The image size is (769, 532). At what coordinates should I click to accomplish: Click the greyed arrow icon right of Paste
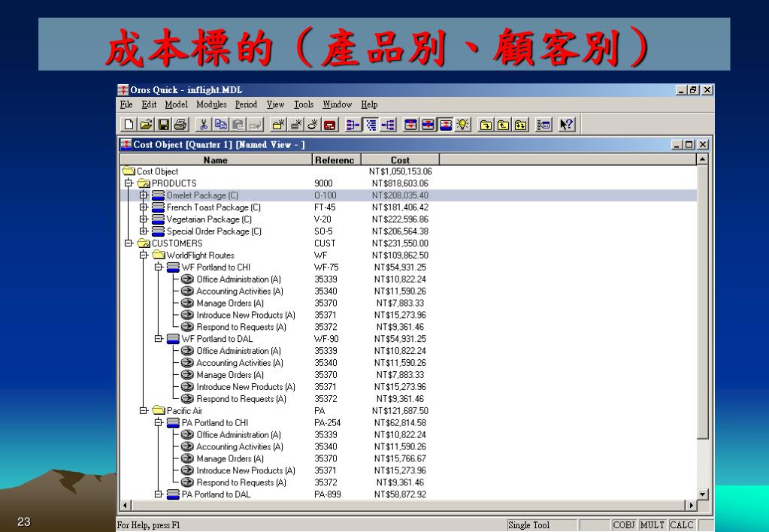(256, 125)
